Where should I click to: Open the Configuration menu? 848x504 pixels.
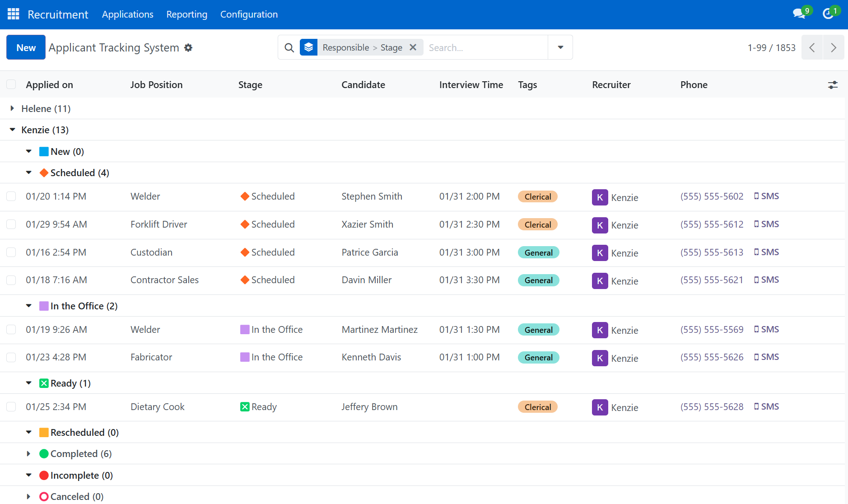tap(249, 14)
